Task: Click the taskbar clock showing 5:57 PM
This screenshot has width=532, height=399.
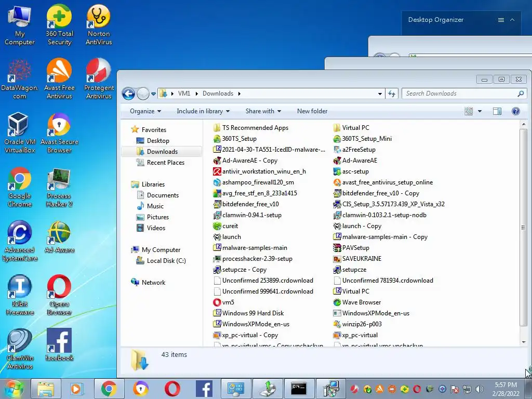Action: 506,389
